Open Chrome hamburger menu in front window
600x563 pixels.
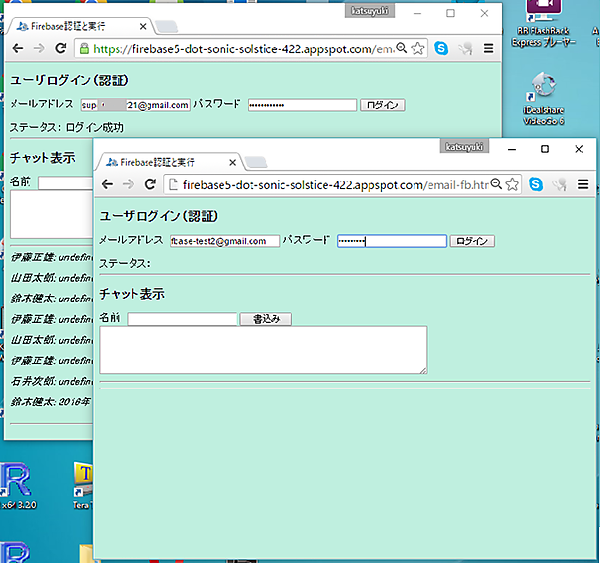pos(582,185)
